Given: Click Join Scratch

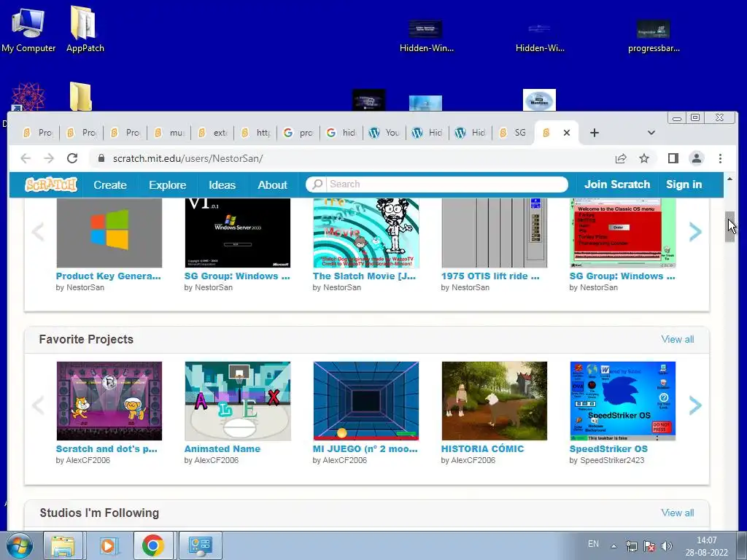Looking at the screenshot, I should 617,184.
